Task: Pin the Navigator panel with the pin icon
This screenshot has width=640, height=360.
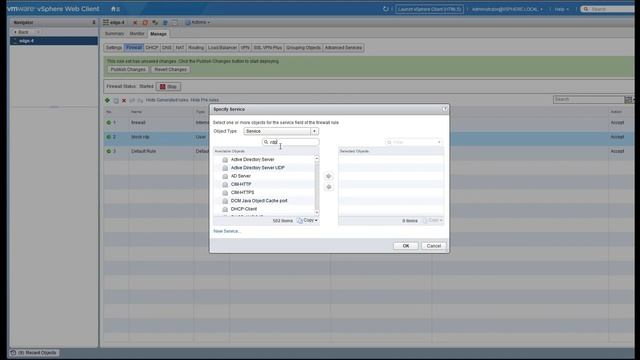Action: [94, 22]
